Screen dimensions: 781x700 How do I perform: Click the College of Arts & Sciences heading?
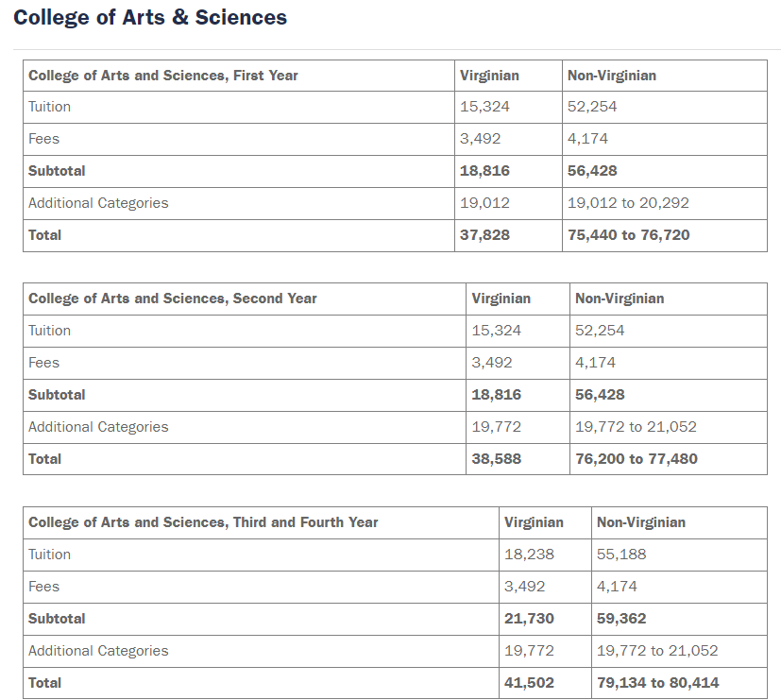(x=150, y=17)
